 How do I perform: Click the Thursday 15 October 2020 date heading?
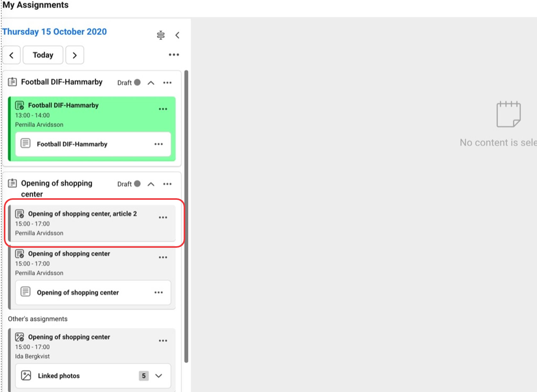pyautogui.click(x=55, y=32)
